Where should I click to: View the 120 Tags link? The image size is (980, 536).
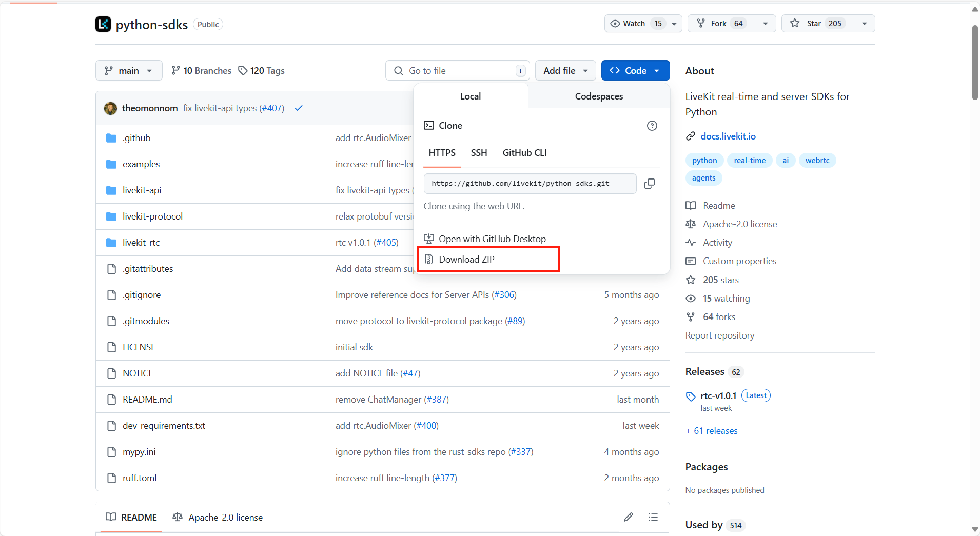point(261,71)
